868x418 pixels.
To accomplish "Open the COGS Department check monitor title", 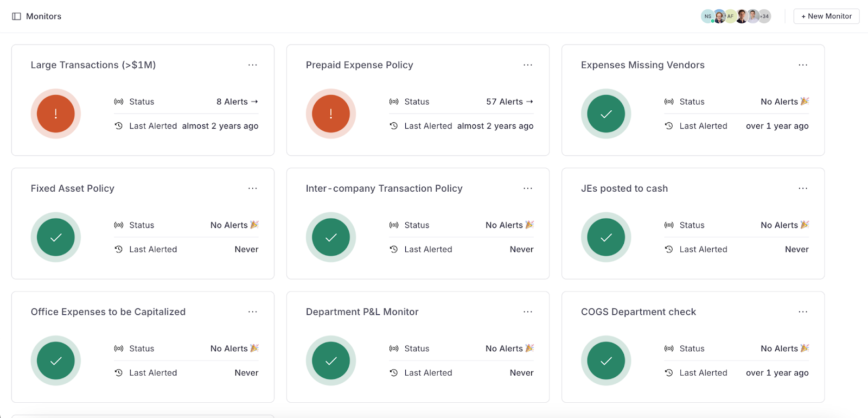I will [x=639, y=312].
